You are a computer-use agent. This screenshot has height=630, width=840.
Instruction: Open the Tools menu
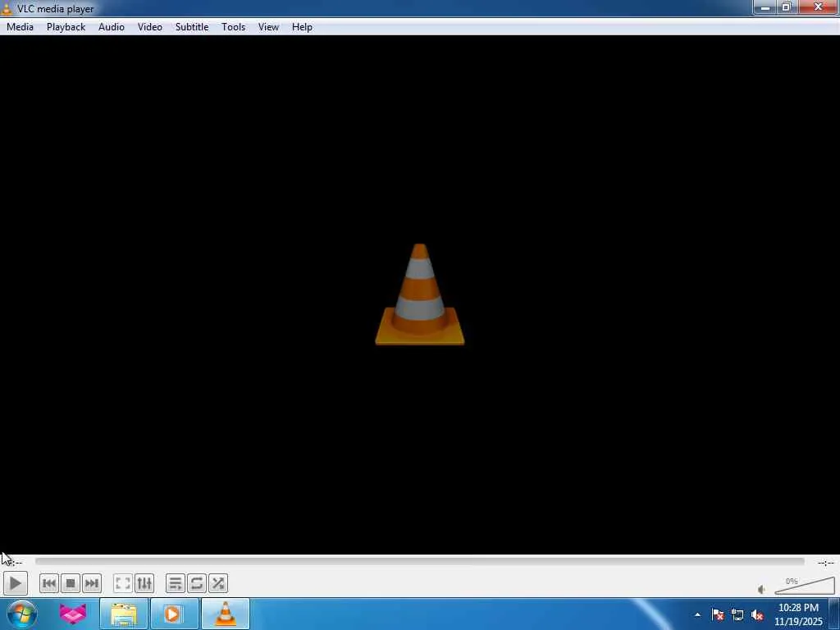click(x=234, y=27)
